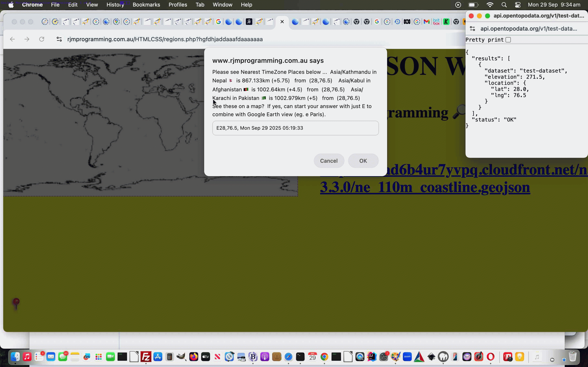
Task: Click the Wi-Fi status icon
Action: (490, 5)
